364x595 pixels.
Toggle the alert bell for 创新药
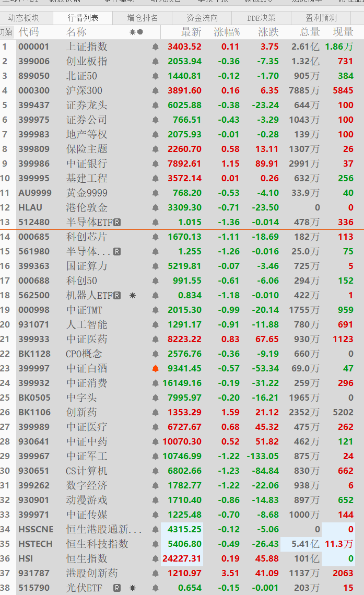(155, 412)
